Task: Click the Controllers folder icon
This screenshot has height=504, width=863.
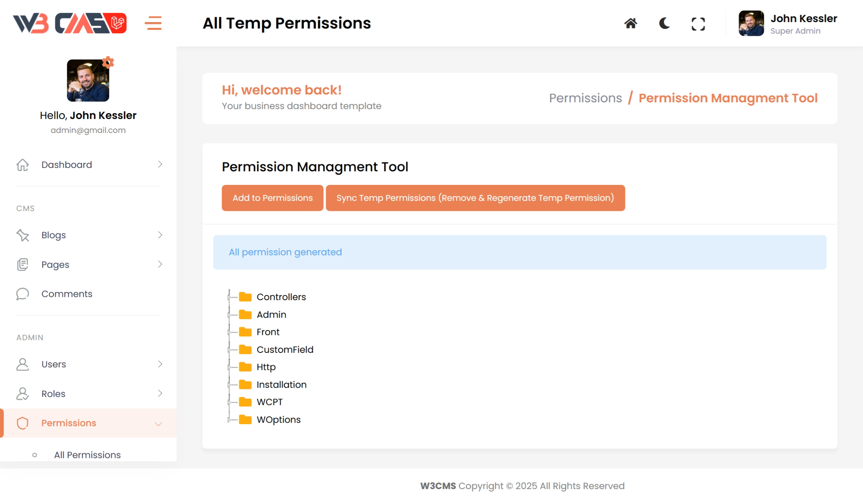Action: coord(245,297)
